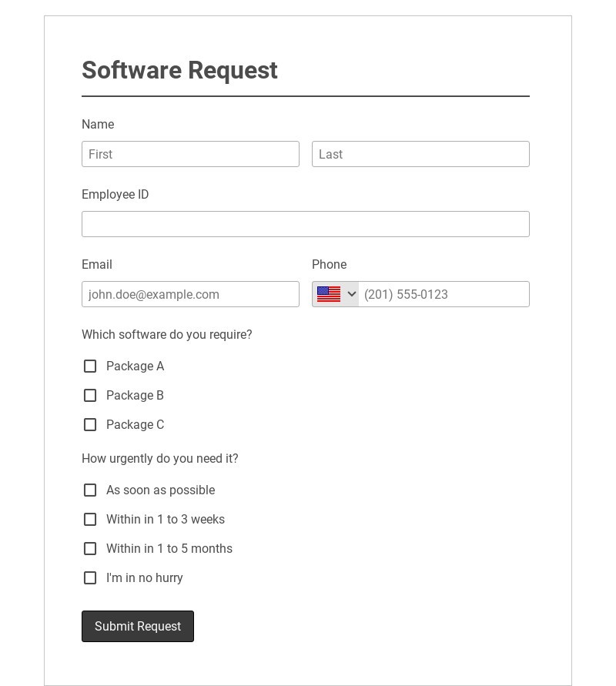Check the Package A checkbox
Viewport: 616px width, 686px height.
coord(90,366)
